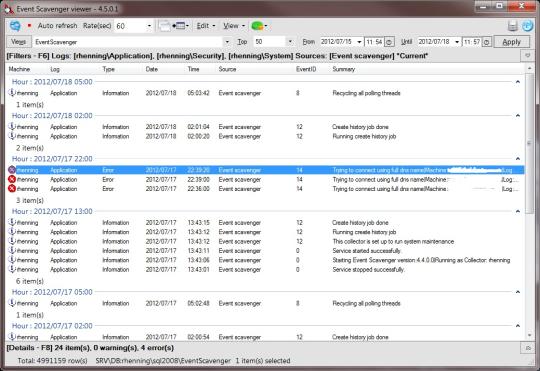The width and height of the screenshot is (540, 371).
Task: Collapse the Hour 2012/07/17 05:00 group
Action: pyautogui.click(x=518, y=292)
